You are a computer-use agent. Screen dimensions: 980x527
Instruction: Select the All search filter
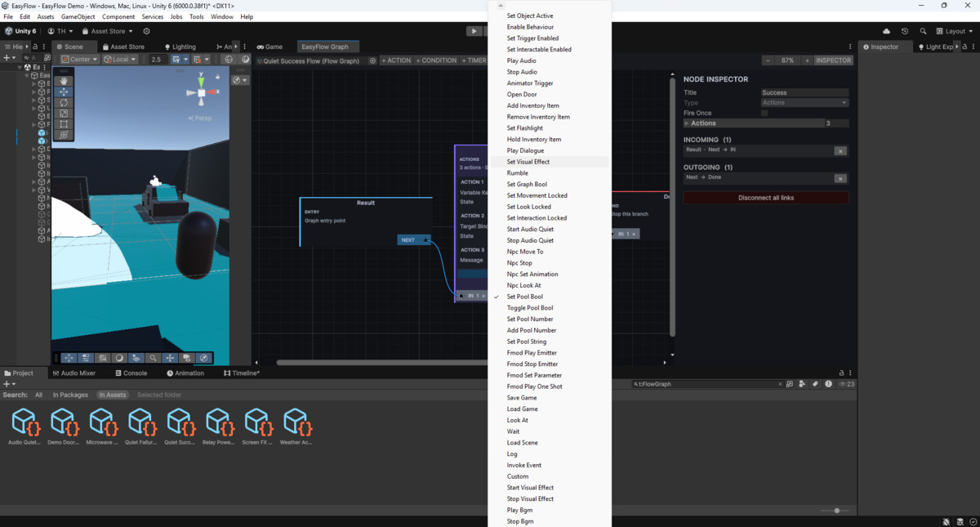coord(38,395)
